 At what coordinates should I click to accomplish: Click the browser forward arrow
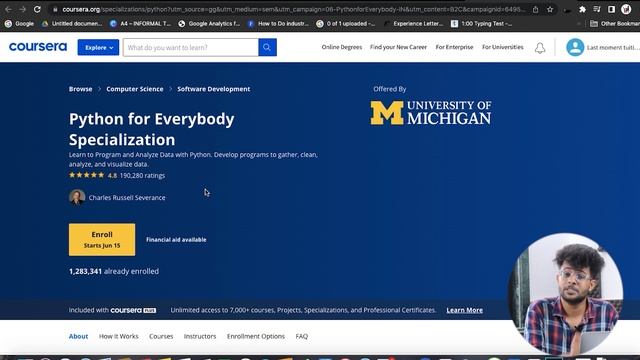tap(23, 9)
